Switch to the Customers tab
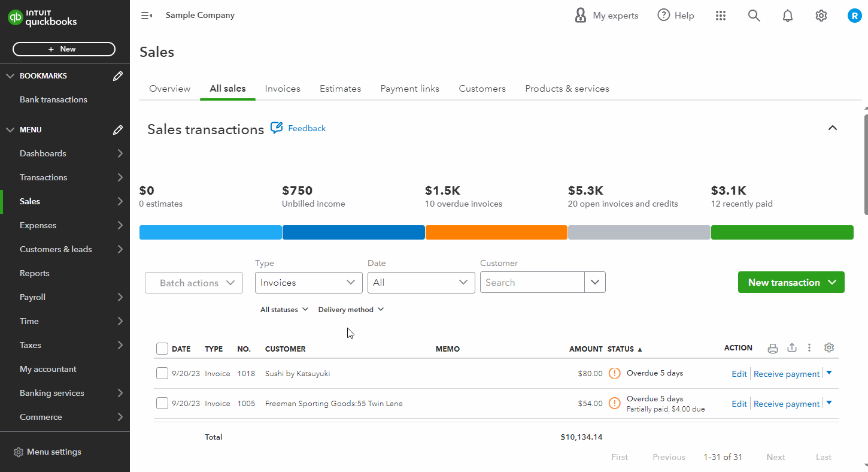Image resolution: width=868 pixels, height=472 pixels. 482,89
